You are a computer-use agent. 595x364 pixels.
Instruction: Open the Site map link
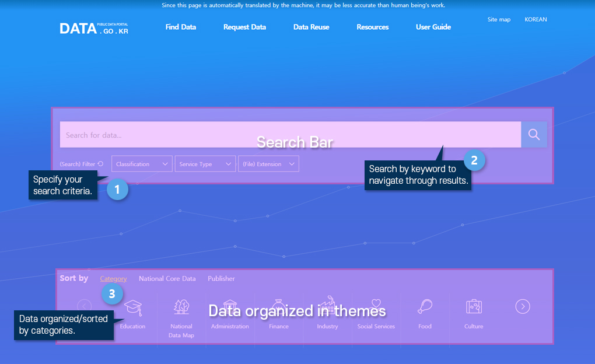(499, 19)
